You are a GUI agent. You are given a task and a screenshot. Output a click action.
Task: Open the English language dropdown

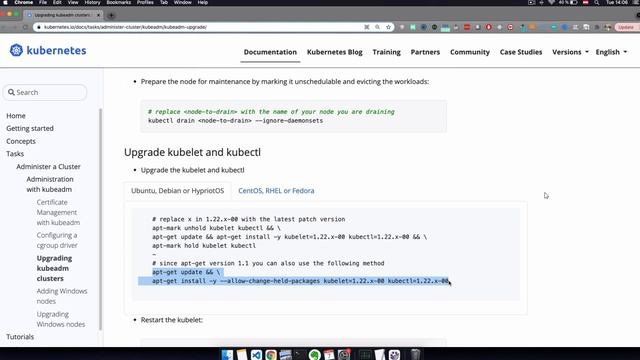coord(611,52)
